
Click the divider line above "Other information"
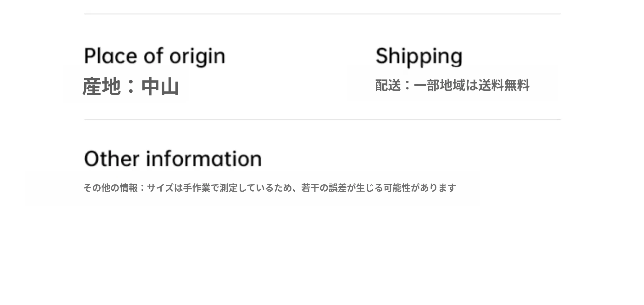[322, 119]
